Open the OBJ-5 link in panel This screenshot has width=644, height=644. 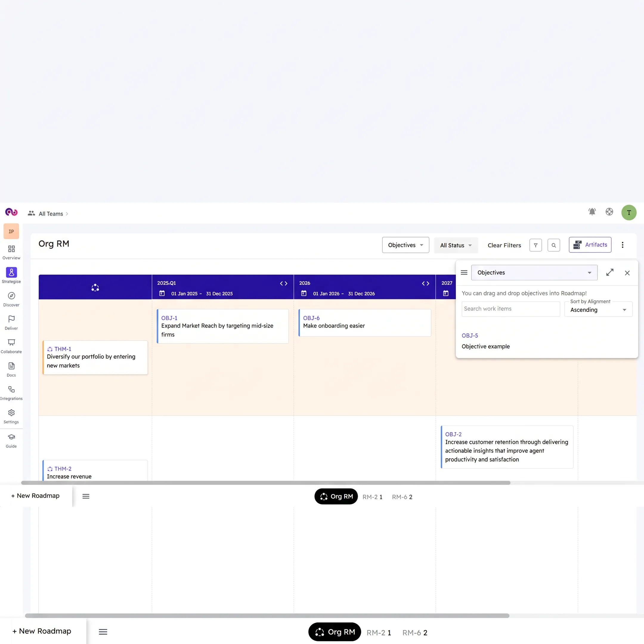click(x=469, y=335)
